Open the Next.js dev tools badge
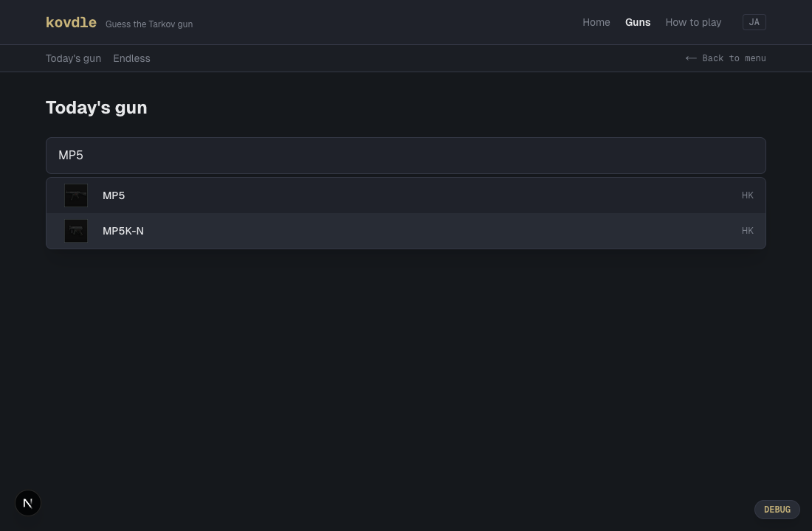The image size is (812, 531). 28,503
